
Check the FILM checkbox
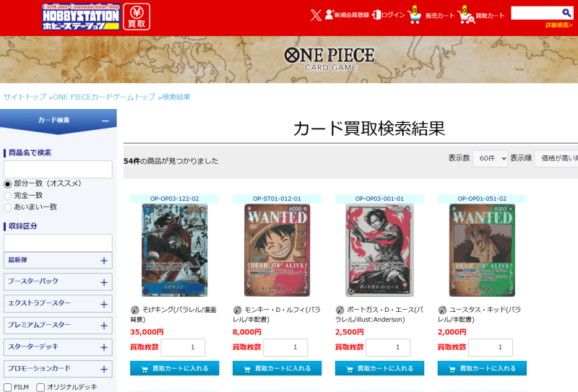(8, 387)
